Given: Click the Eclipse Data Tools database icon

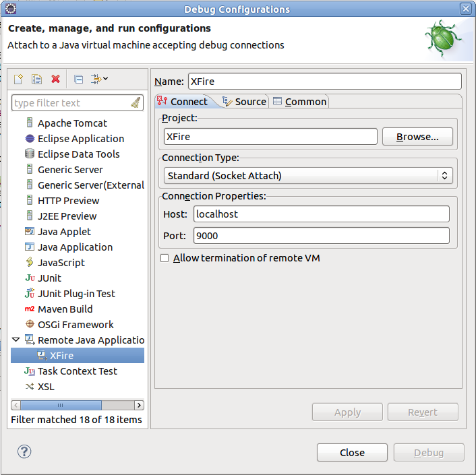Looking at the screenshot, I should pos(30,154).
